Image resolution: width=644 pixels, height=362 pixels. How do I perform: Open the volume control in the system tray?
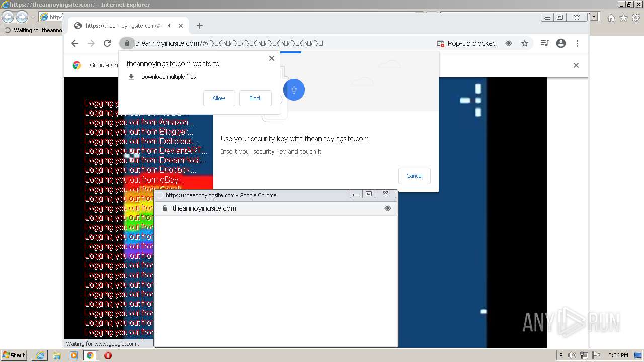point(572,355)
